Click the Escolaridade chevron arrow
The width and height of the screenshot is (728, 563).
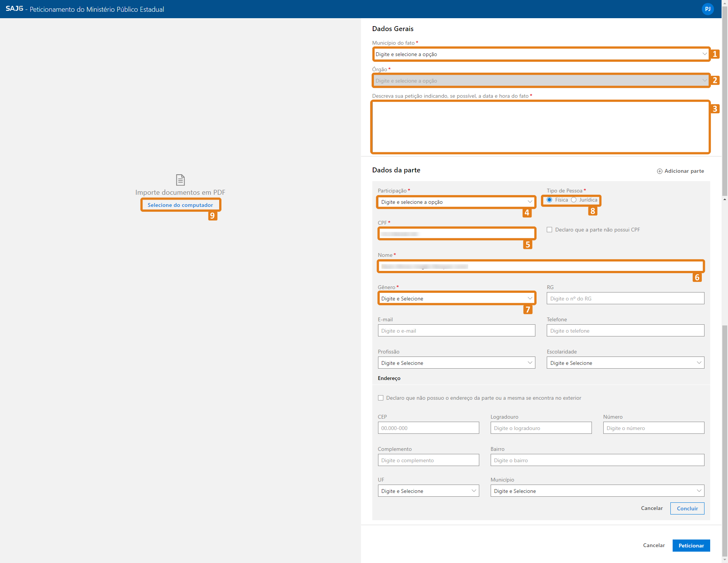click(x=699, y=363)
